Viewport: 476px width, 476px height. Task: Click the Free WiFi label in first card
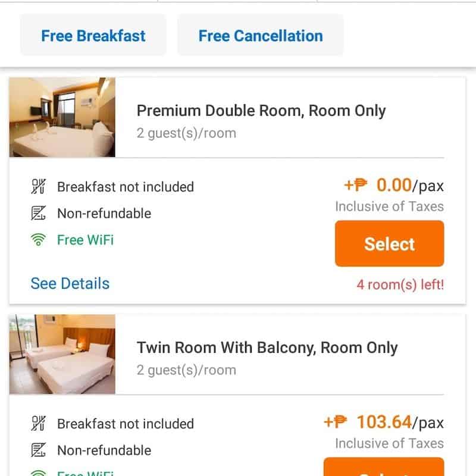point(85,240)
